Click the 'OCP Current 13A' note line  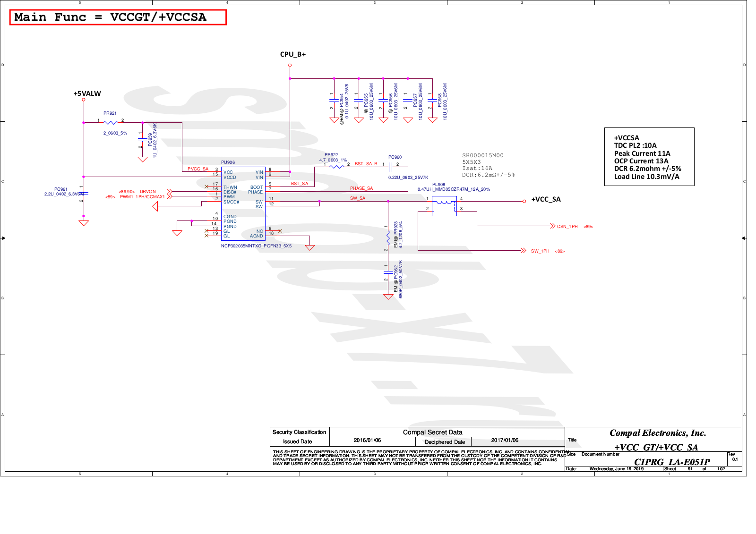pos(641,161)
